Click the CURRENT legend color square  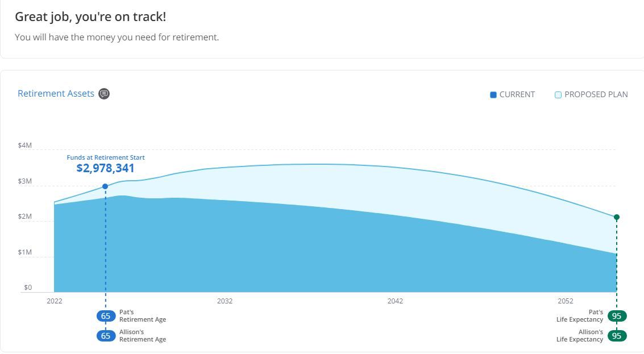(x=493, y=95)
